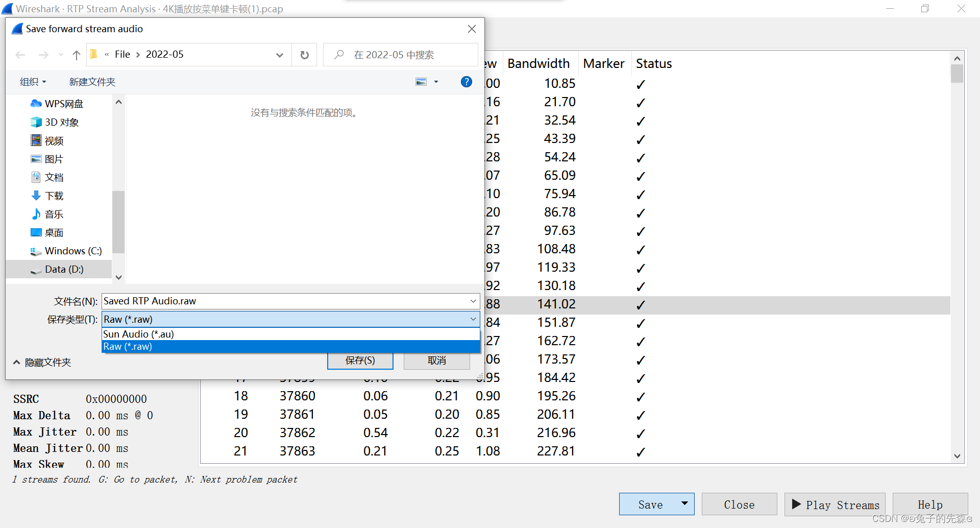Click the bandwidth value 10.85

pyautogui.click(x=559, y=84)
